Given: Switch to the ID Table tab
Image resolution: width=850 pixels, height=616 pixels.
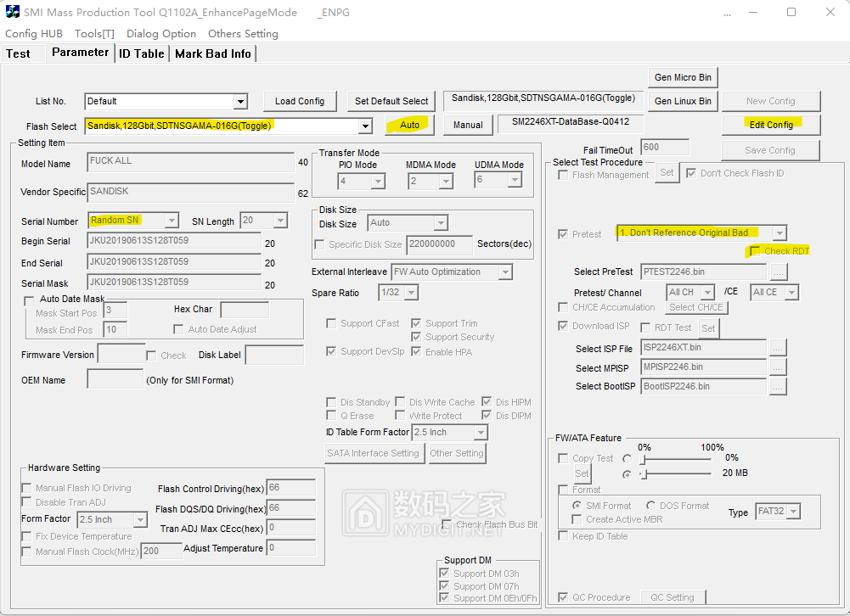Looking at the screenshot, I should point(142,53).
